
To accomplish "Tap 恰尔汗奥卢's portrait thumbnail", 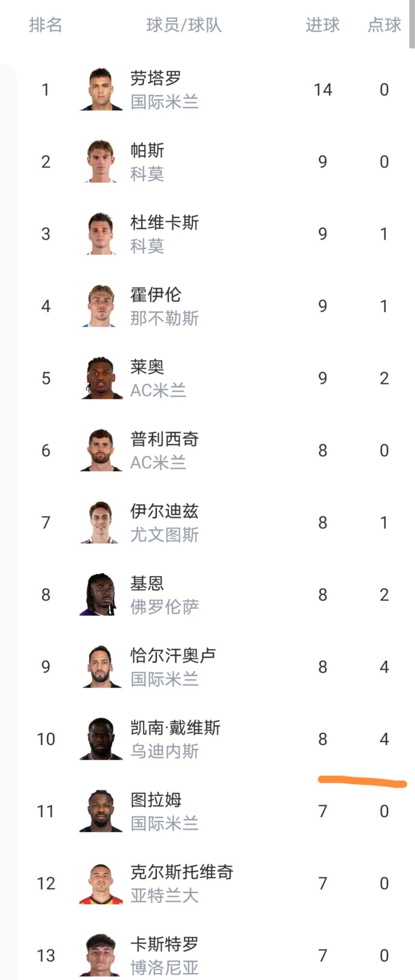I will (101, 667).
